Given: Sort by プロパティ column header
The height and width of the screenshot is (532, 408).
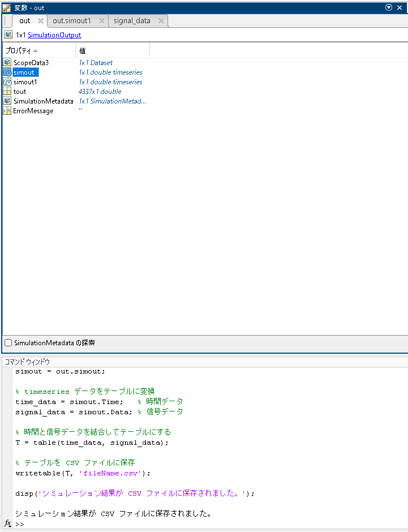Looking at the screenshot, I should click(39, 51).
